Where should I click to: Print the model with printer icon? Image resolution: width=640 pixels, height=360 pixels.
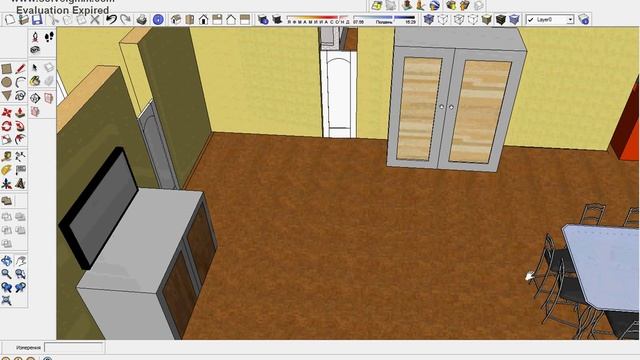[x=142, y=19]
